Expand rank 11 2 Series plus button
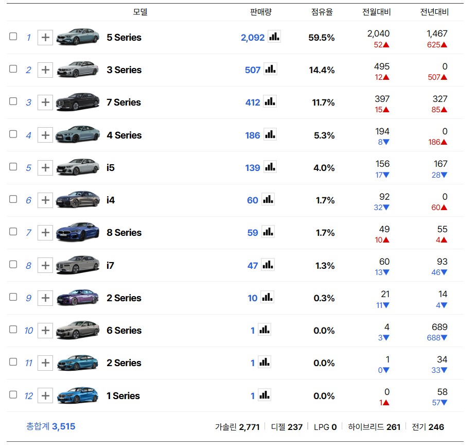476x448 pixels. 45,363
